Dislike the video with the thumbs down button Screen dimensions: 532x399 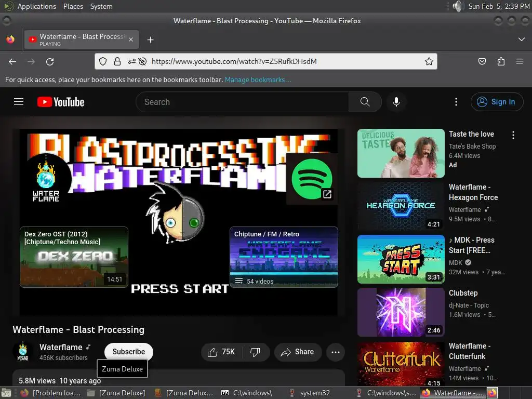(256, 352)
